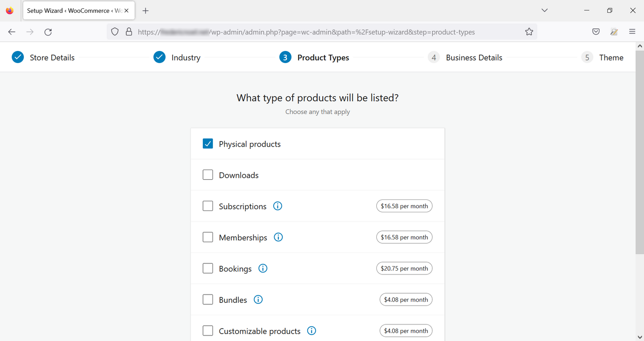Screen dimensions: 644x341
Task: Click the screenshot extension icon near the menu
Action: click(614, 31)
